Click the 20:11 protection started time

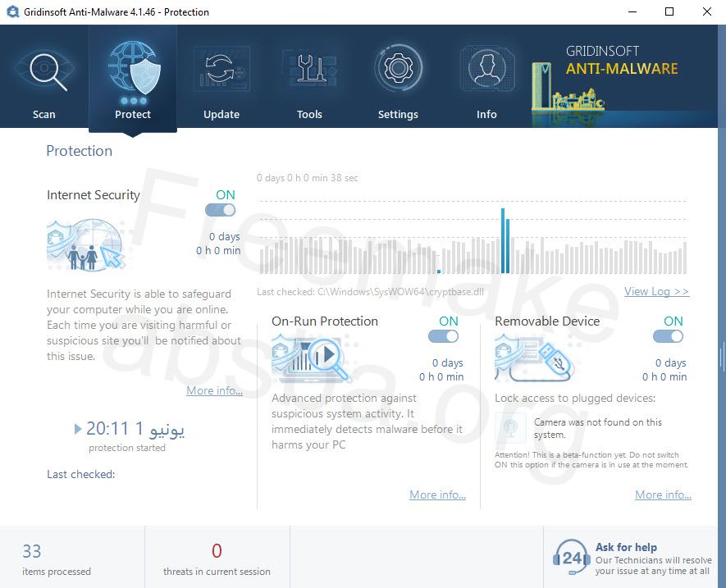pos(135,429)
